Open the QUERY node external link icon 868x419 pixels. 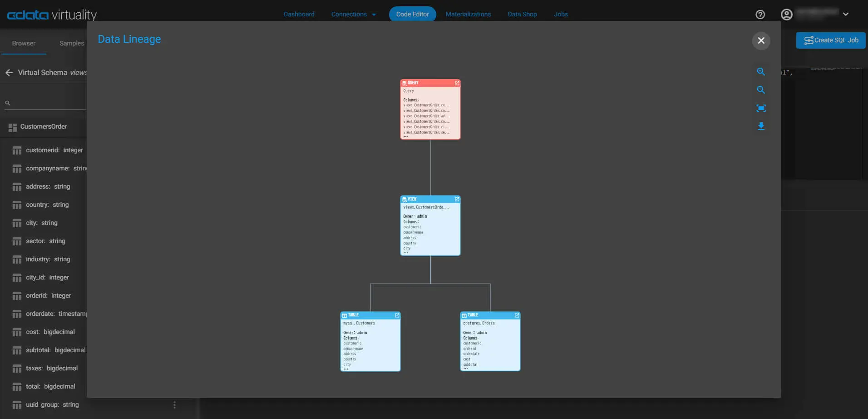(x=457, y=83)
